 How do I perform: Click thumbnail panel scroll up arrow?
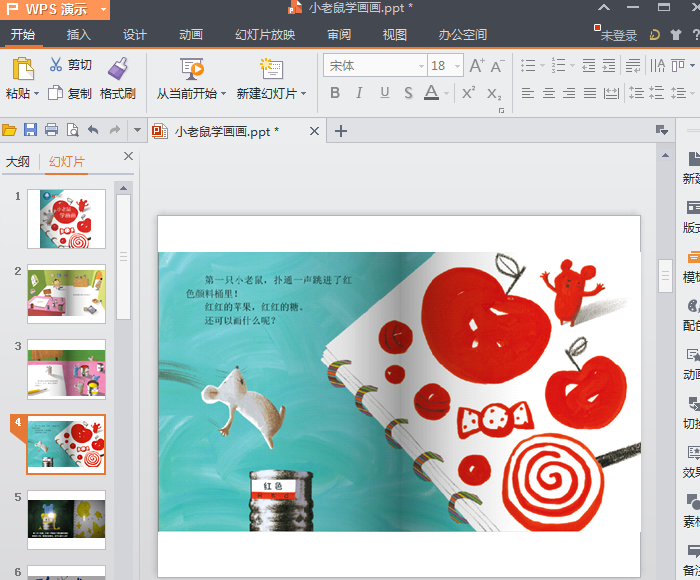[x=124, y=188]
